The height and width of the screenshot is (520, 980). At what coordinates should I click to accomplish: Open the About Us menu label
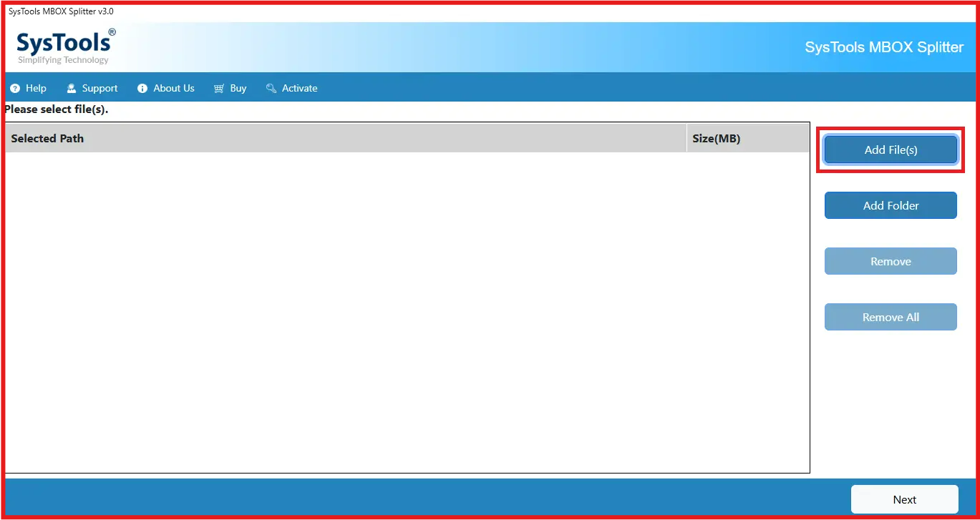[x=174, y=89]
